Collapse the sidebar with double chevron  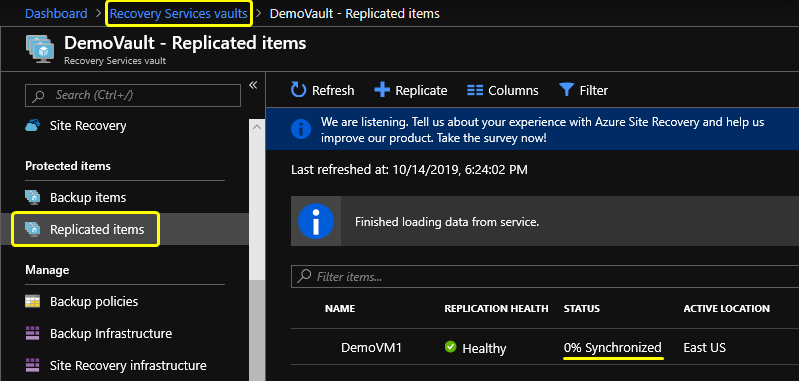(x=253, y=85)
